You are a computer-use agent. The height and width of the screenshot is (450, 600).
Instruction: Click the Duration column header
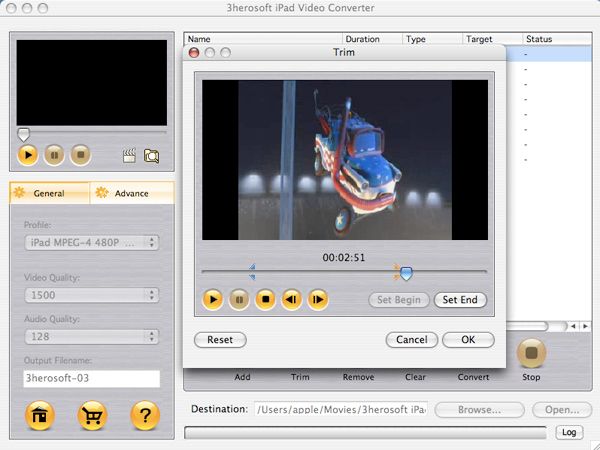coord(372,39)
